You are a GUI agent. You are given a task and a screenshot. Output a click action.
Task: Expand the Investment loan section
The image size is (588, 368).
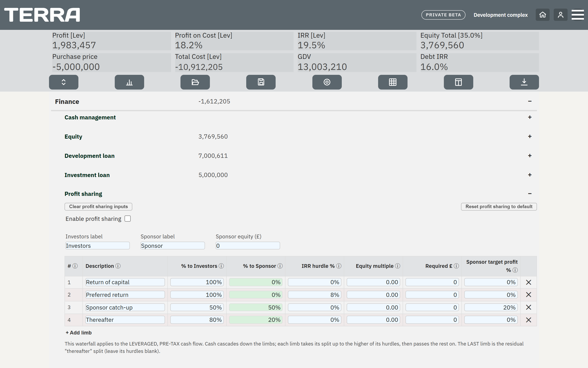click(x=530, y=175)
